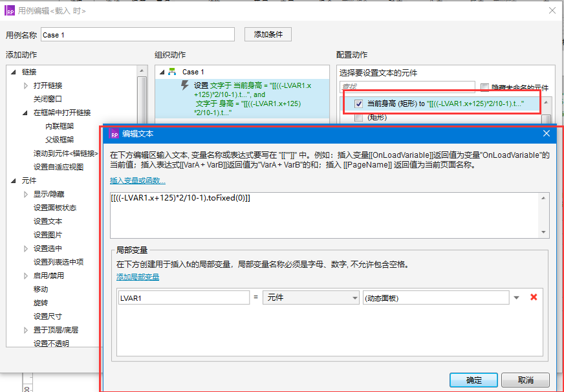Screen dimensions: 564x392
Task: Open the 插入变量或函数 link
Action: [x=138, y=179]
